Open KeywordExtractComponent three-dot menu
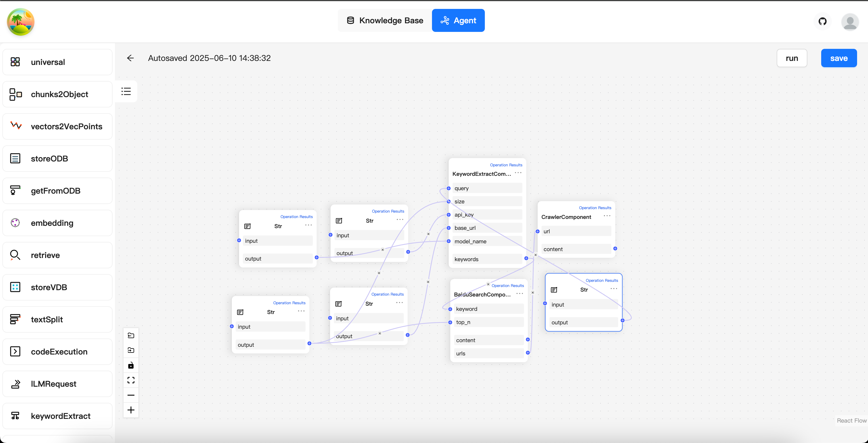Viewport: 868px width, 443px height. point(518,173)
